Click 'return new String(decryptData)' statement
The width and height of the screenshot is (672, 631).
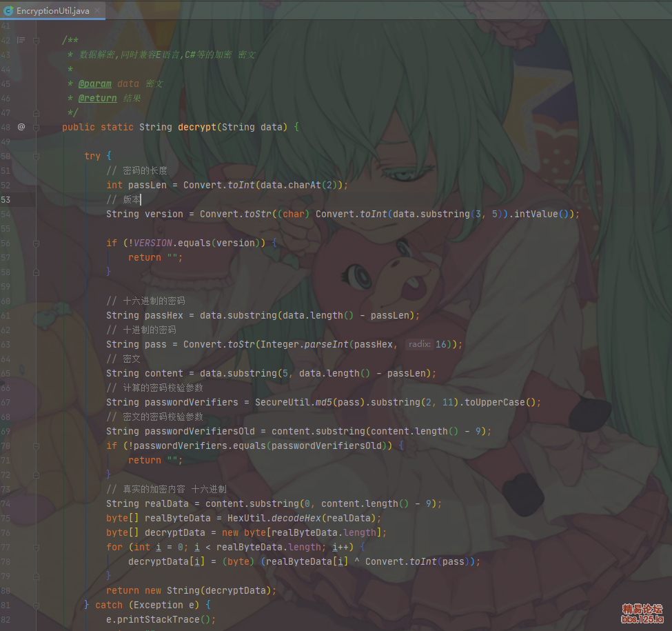(x=191, y=591)
